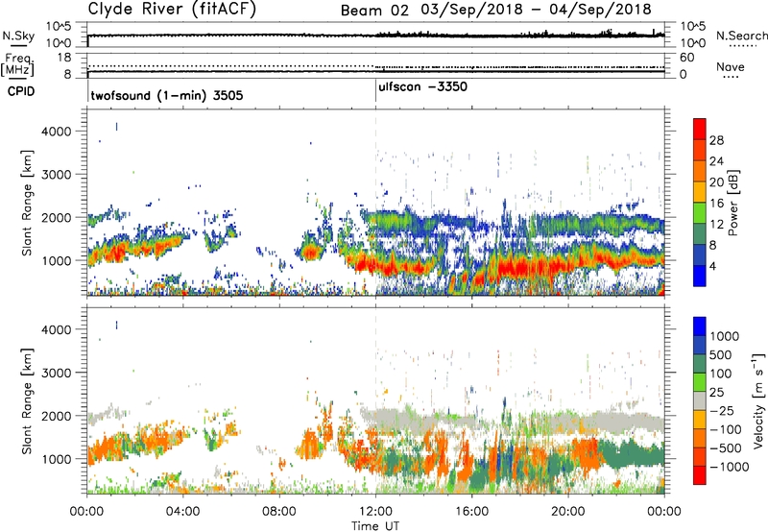
Task: Click the 'Slant Range [km]' label of Velocity panel
Action: tap(27, 401)
